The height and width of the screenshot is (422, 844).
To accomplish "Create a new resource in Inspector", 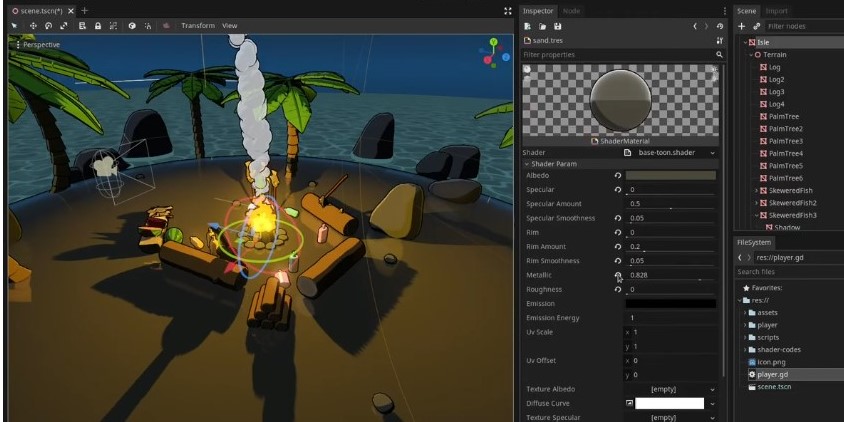I will point(528,26).
